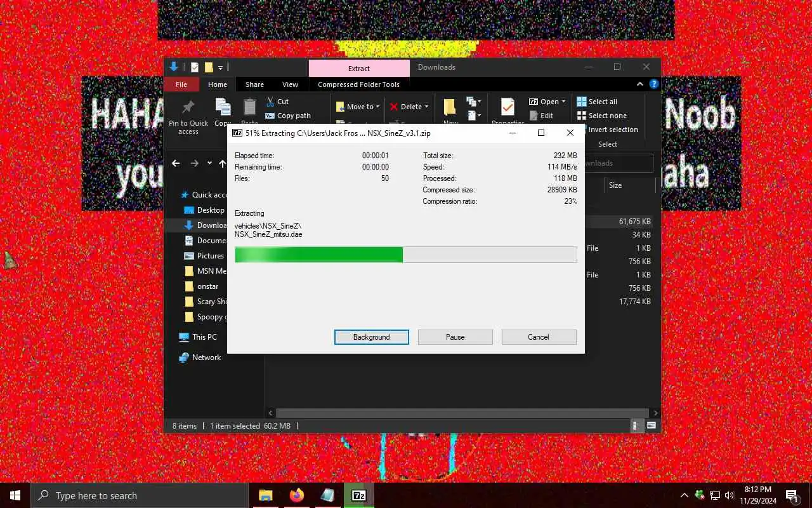
Task: Click Cut in the Explorer ribbon
Action: (x=277, y=102)
